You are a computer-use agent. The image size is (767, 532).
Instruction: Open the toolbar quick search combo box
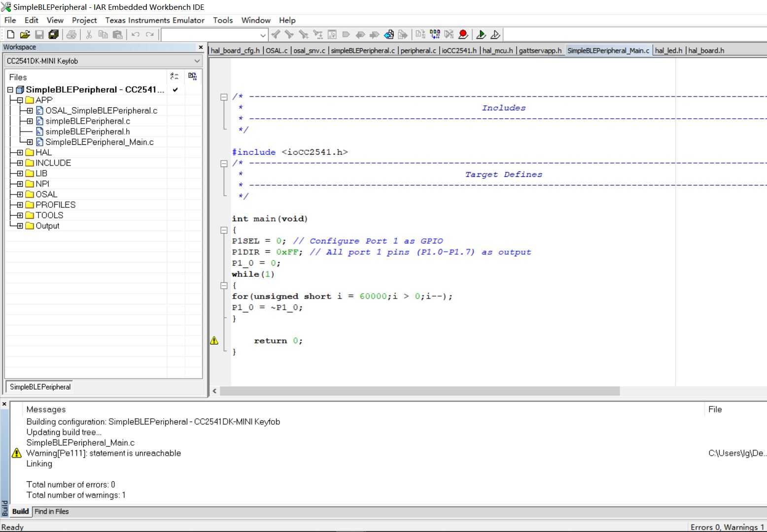[214, 34]
